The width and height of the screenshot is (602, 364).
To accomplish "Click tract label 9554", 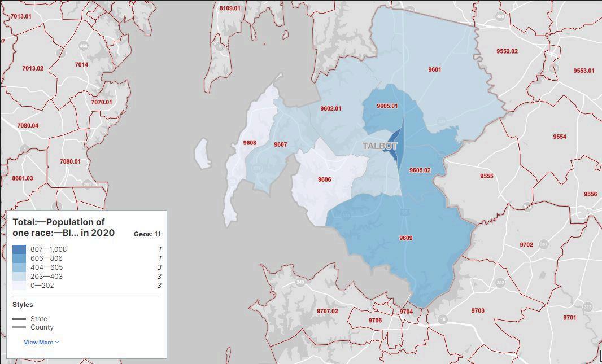I will (x=560, y=137).
